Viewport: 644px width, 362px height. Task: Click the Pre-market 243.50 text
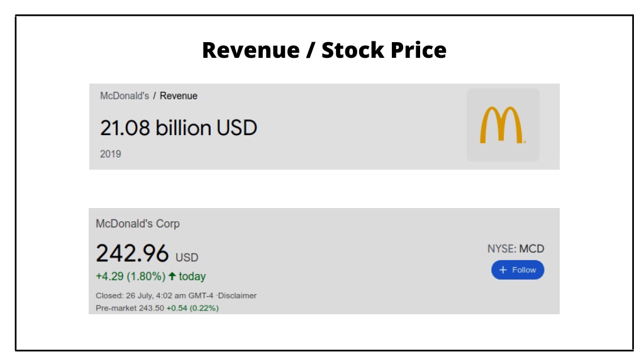pos(130,308)
